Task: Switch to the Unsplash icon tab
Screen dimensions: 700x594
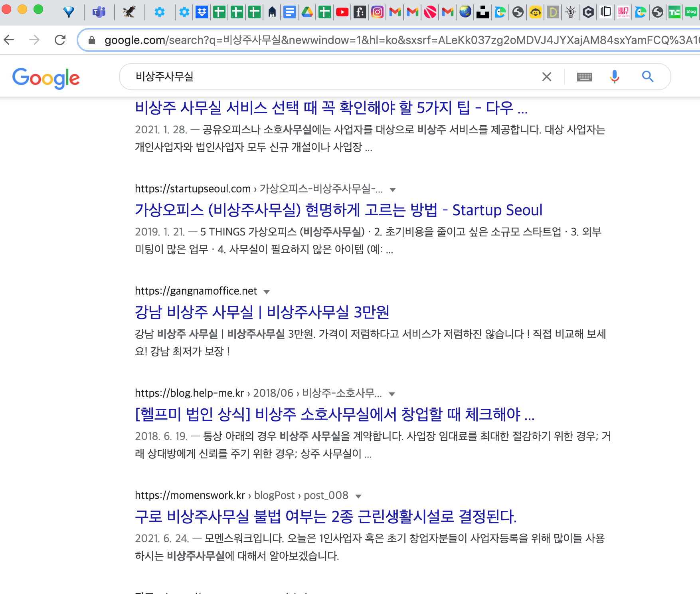Action: pos(482,12)
